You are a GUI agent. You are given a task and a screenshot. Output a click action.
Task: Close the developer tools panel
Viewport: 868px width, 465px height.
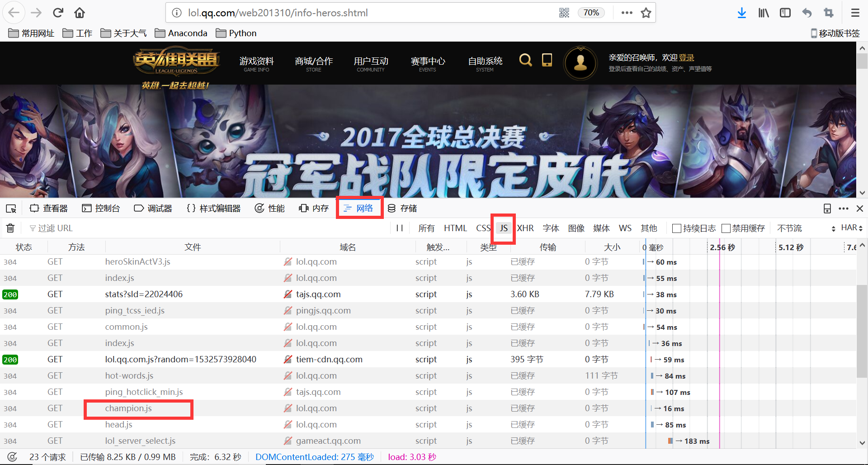tap(860, 209)
